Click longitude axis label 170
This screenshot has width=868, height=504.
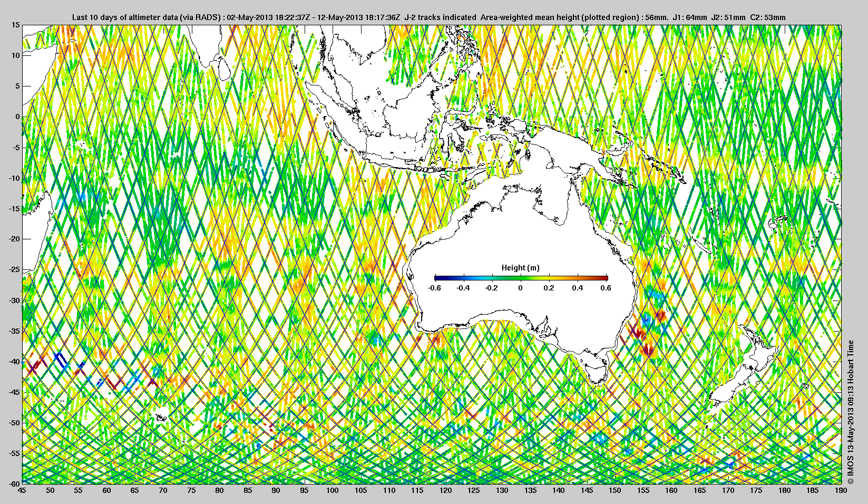click(x=728, y=490)
